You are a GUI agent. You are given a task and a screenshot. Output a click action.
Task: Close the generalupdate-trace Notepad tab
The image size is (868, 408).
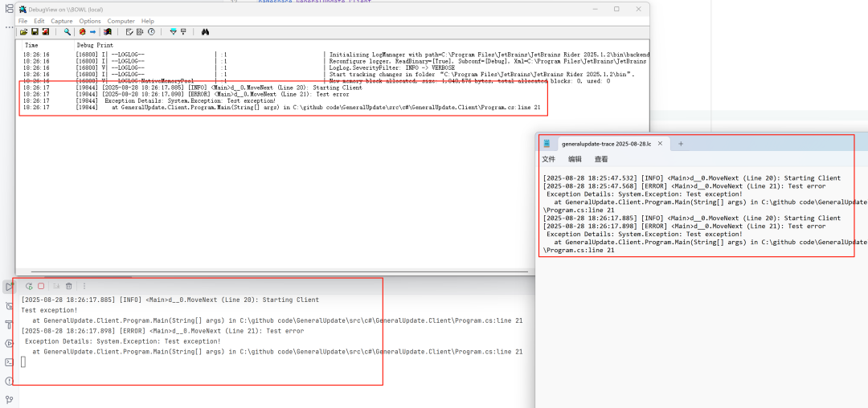click(660, 144)
